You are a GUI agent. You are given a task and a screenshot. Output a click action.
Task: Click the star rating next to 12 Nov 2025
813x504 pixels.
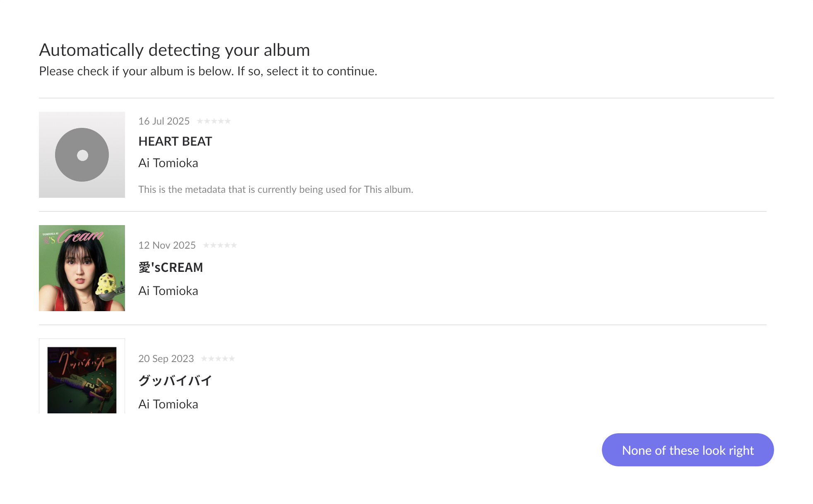click(x=220, y=245)
